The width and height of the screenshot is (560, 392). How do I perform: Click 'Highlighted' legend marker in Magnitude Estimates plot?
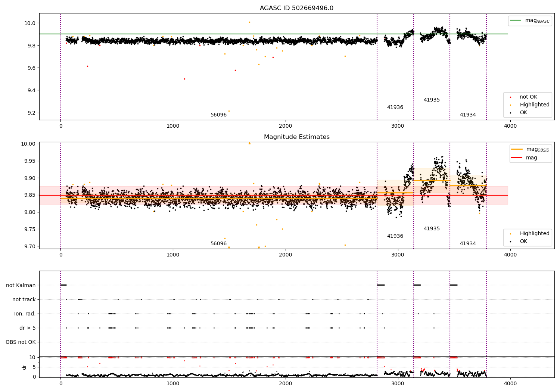510,234
